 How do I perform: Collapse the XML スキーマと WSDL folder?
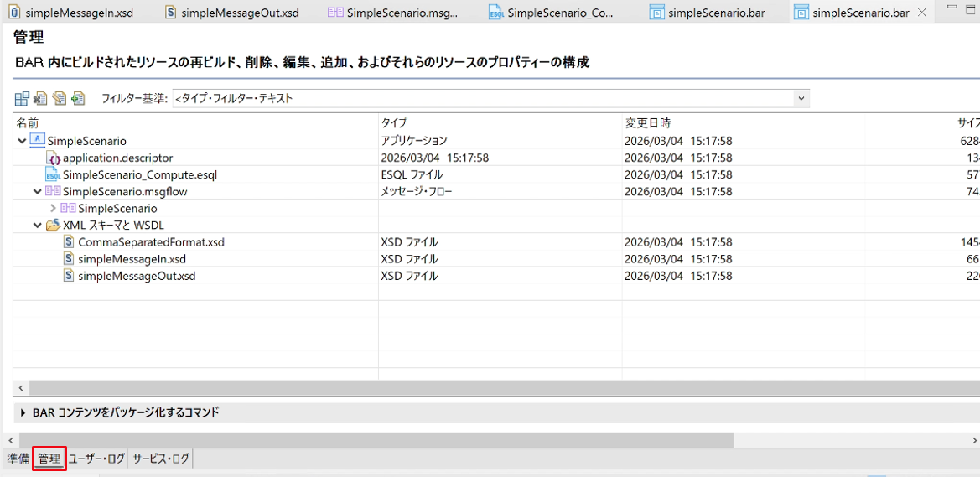[x=38, y=225]
